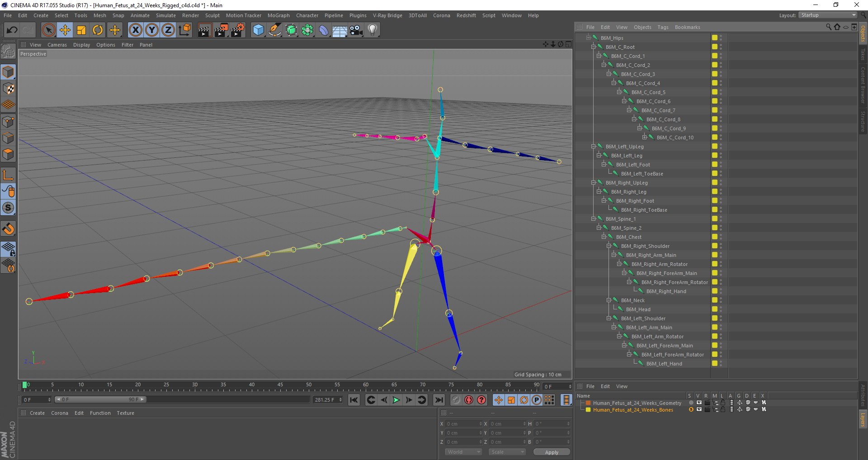Open the Edit Render Settings icon
868x460 pixels.
click(x=238, y=30)
